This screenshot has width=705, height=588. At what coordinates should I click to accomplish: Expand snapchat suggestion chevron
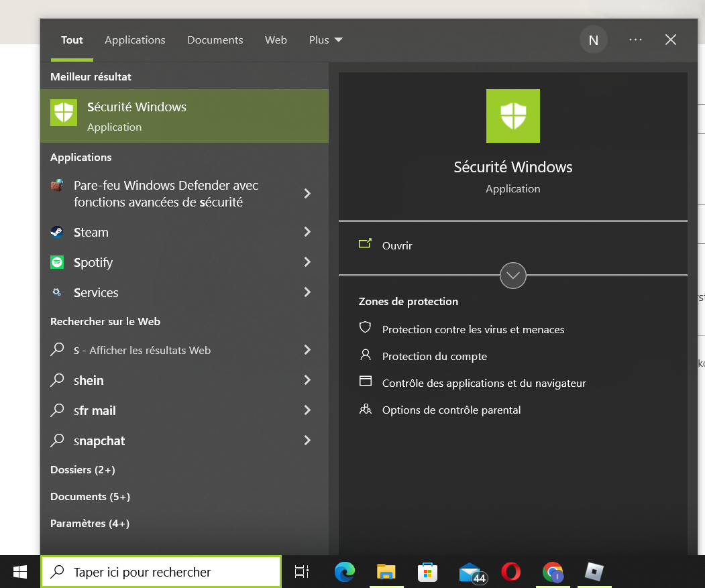click(307, 440)
